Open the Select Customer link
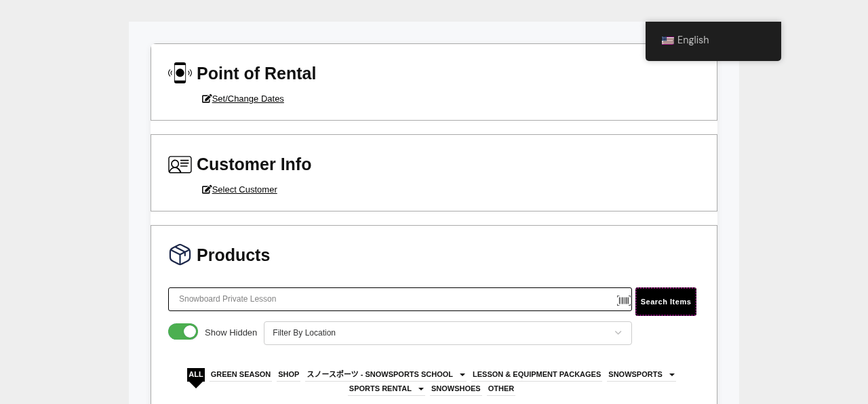868x404 pixels. click(x=245, y=190)
